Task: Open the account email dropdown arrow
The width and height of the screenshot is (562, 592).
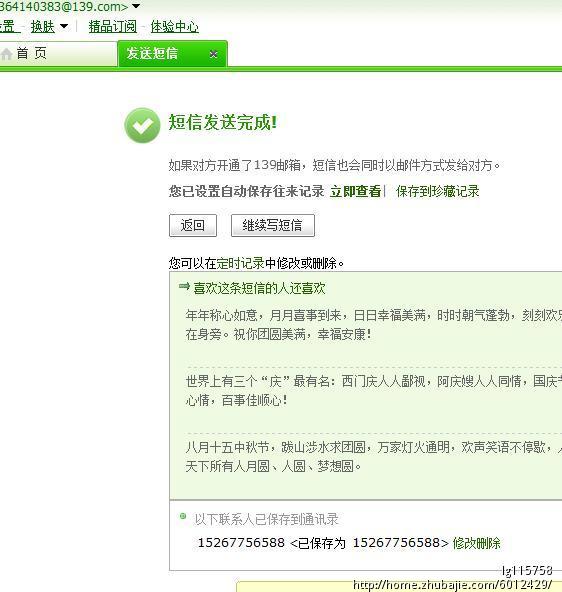Action: pyautogui.click(x=136, y=6)
